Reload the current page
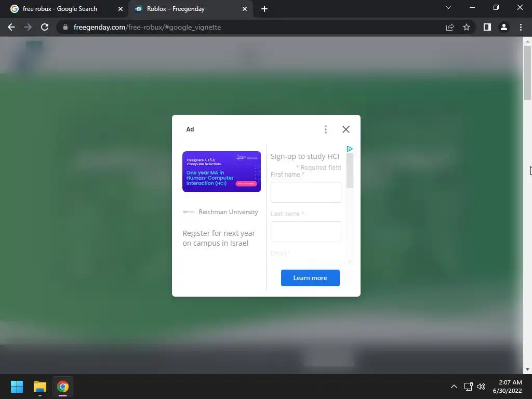Screen dimensions: 532x399 point(45,27)
